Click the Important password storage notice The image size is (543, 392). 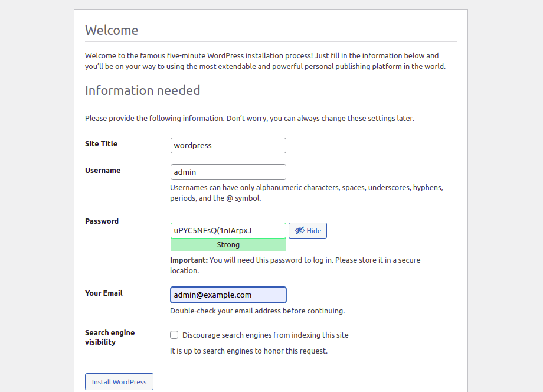coord(295,265)
